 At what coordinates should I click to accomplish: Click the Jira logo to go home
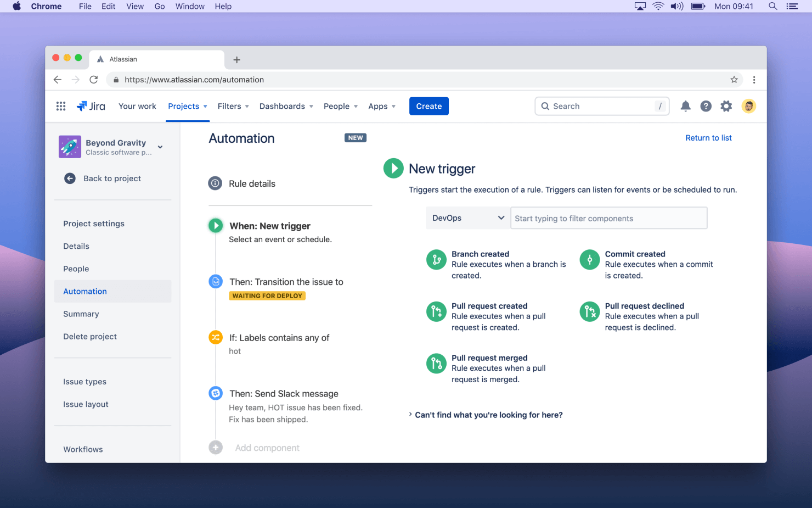point(91,106)
